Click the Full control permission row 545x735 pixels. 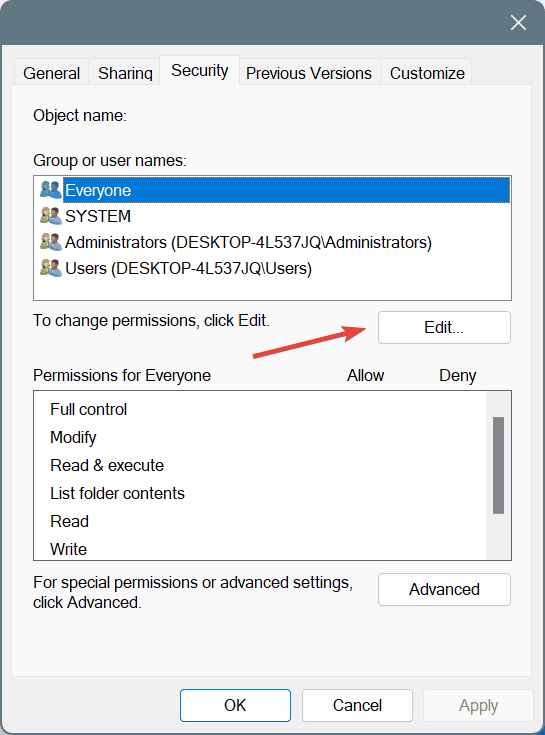(x=260, y=409)
